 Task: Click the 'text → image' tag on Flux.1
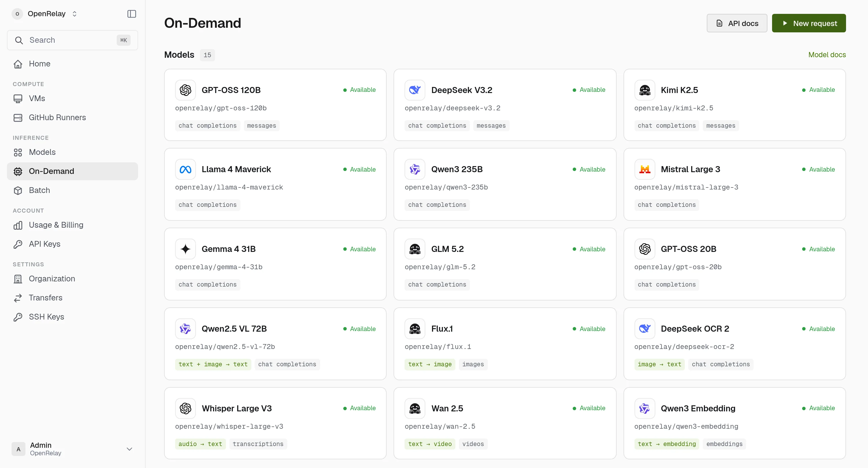click(430, 364)
